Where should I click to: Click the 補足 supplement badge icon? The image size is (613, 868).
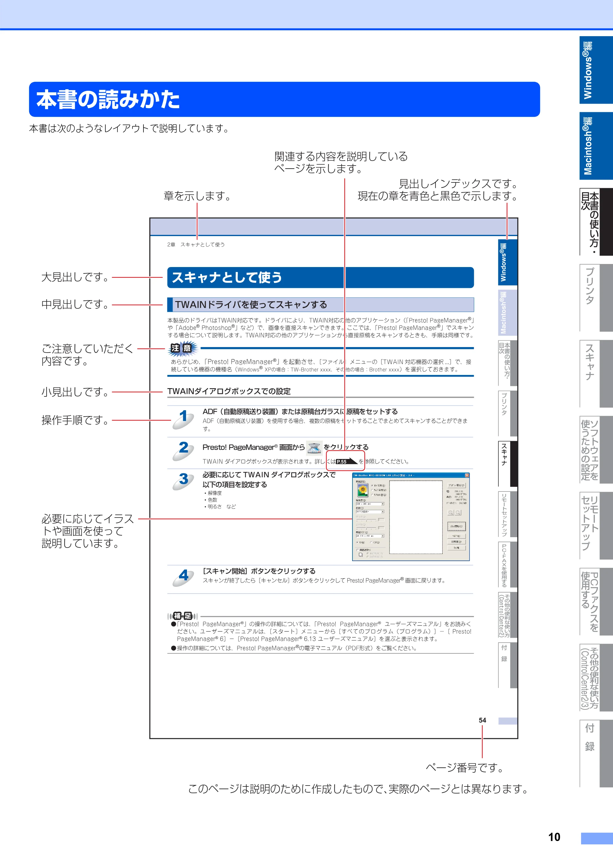[183, 616]
